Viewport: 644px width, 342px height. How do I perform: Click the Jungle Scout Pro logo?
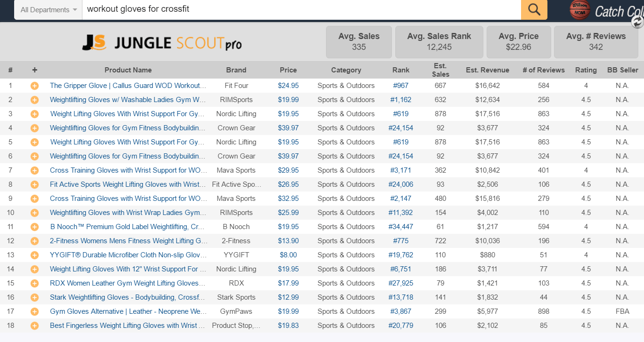(162, 43)
